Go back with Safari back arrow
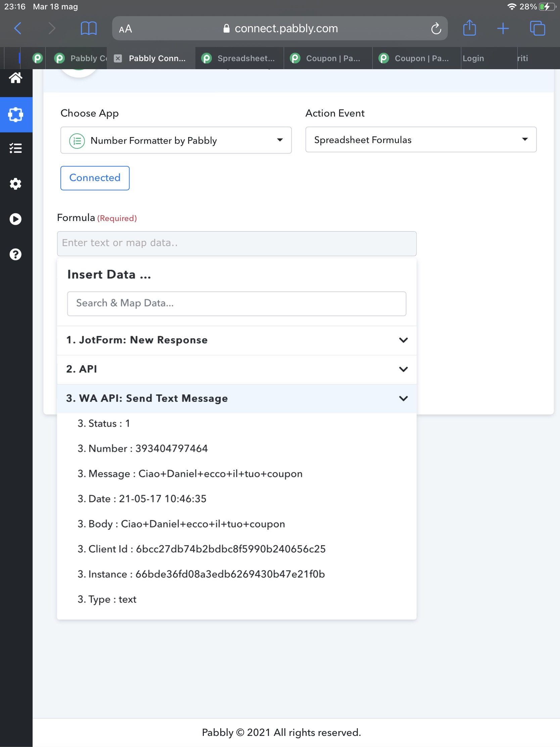 tap(18, 28)
